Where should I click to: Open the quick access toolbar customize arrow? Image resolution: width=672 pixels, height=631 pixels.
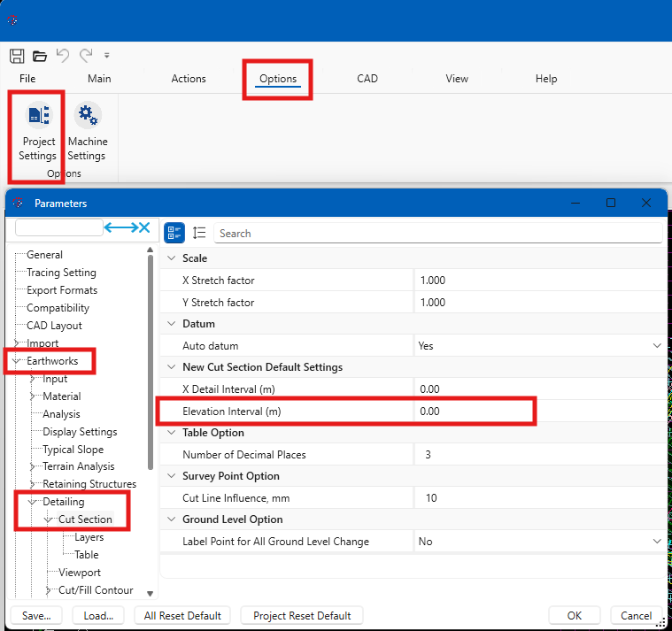[107, 55]
